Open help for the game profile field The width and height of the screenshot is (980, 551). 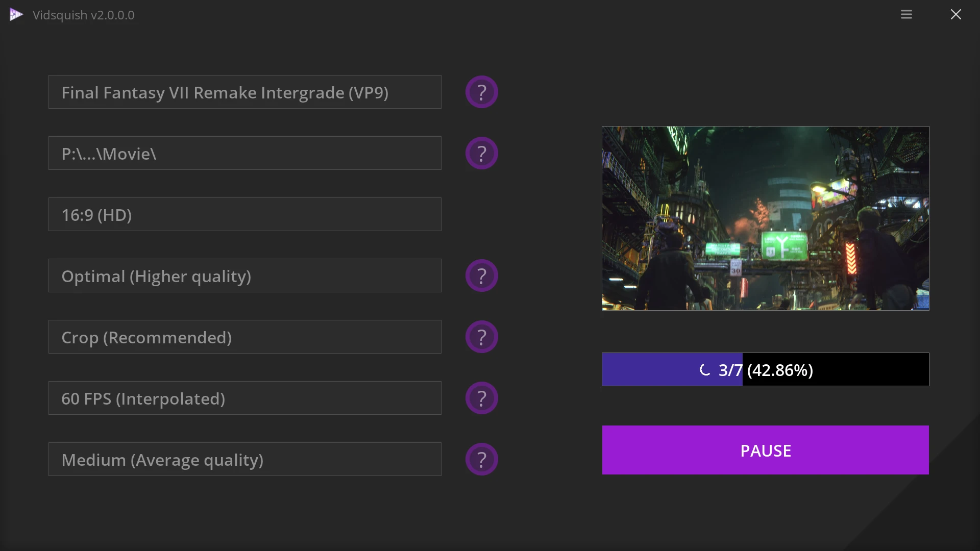click(481, 92)
